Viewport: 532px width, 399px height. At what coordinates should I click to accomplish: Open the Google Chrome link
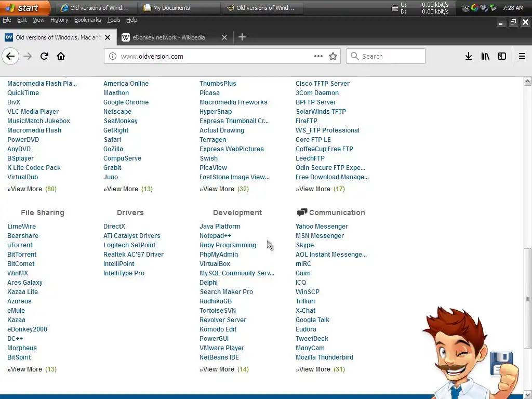[126, 102]
